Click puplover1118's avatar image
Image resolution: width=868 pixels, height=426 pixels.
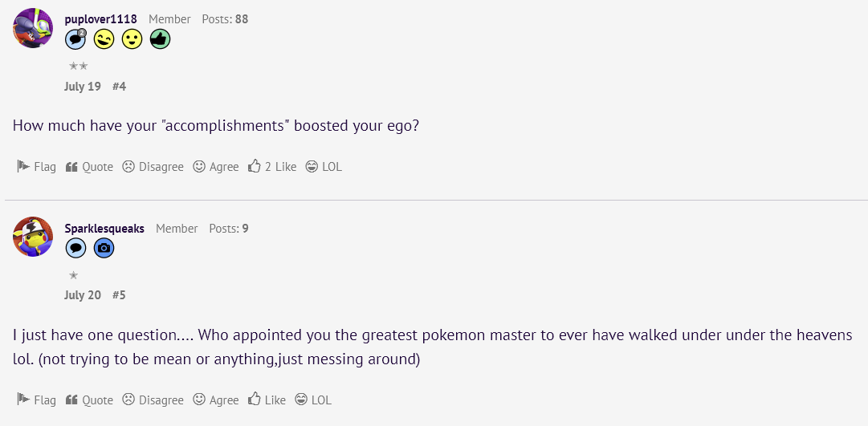point(33,27)
